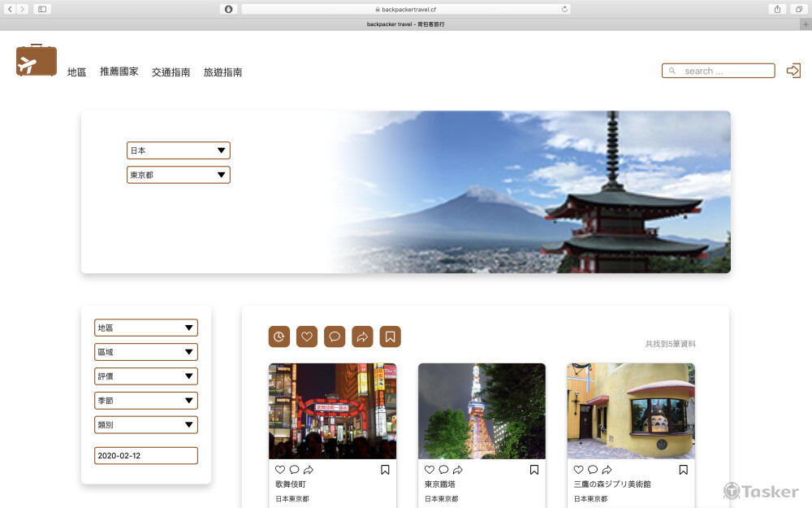Sort posts by the heart icon button
The height and width of the screenshot is (508, 812).
(x=307, y=336)
